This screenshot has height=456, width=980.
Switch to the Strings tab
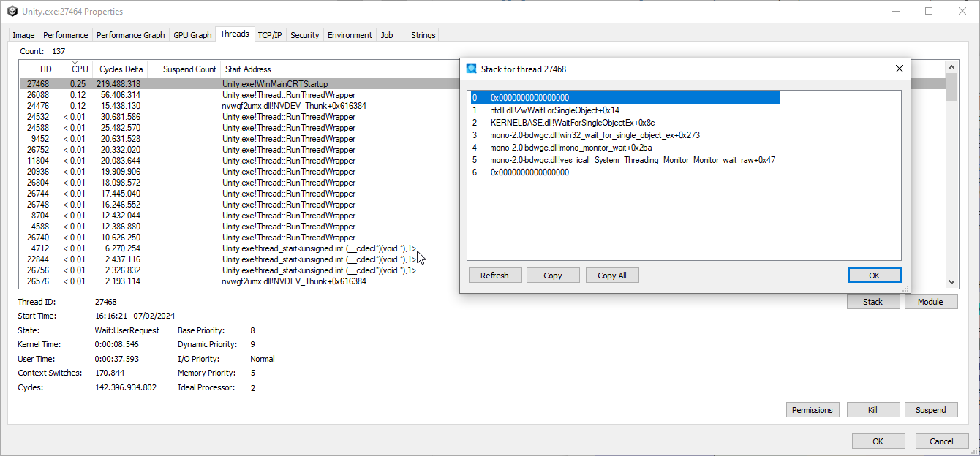[x=423, y=34]
